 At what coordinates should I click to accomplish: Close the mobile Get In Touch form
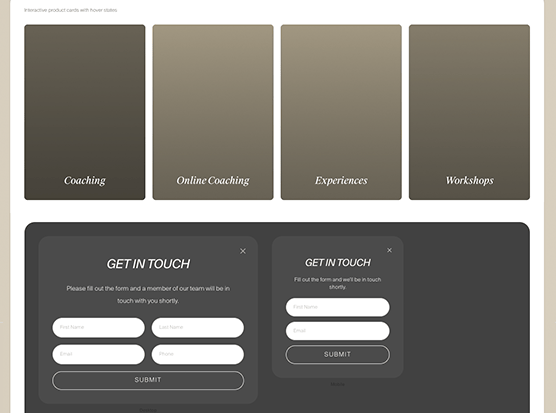pos(389,250)
